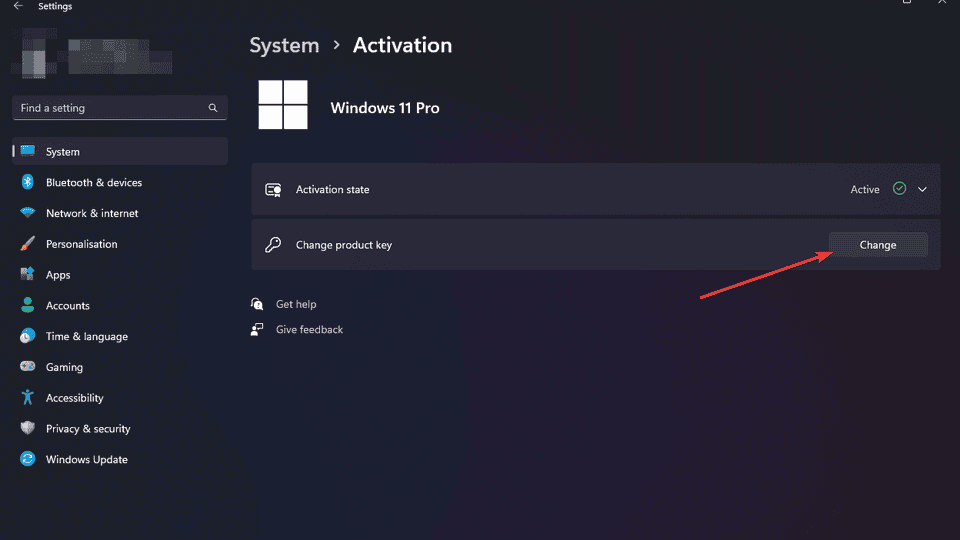
Task: Click the green Active checkmark icon
Action: point(899,189)
